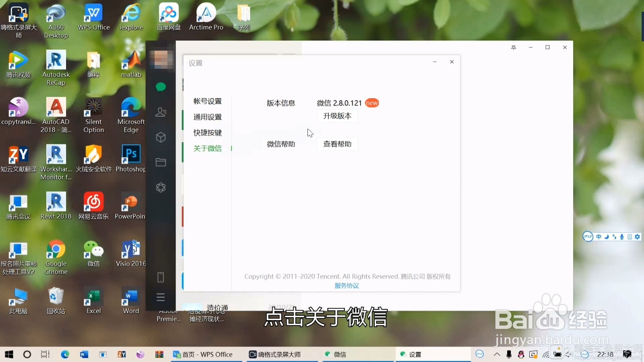Screen dimensions: 644x362
Task: Toggle the iFLY 中 language mode
Action: click(x=599, y=237)
